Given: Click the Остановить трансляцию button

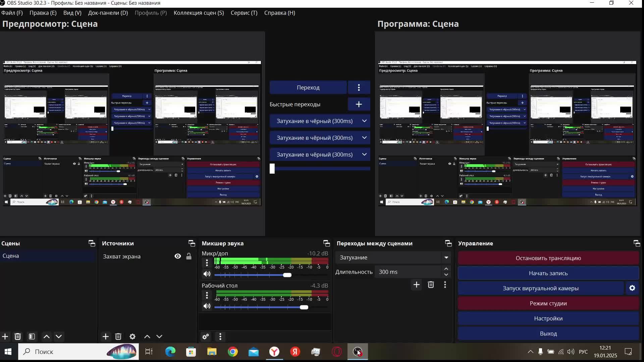Looking at the screenshot, I should [548, 258].
